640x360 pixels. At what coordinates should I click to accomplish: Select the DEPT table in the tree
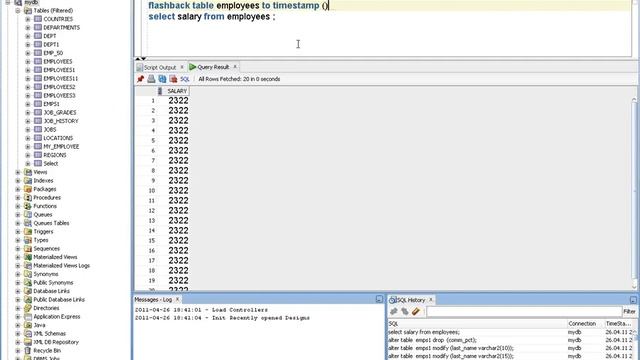click(x=50, y=36)
